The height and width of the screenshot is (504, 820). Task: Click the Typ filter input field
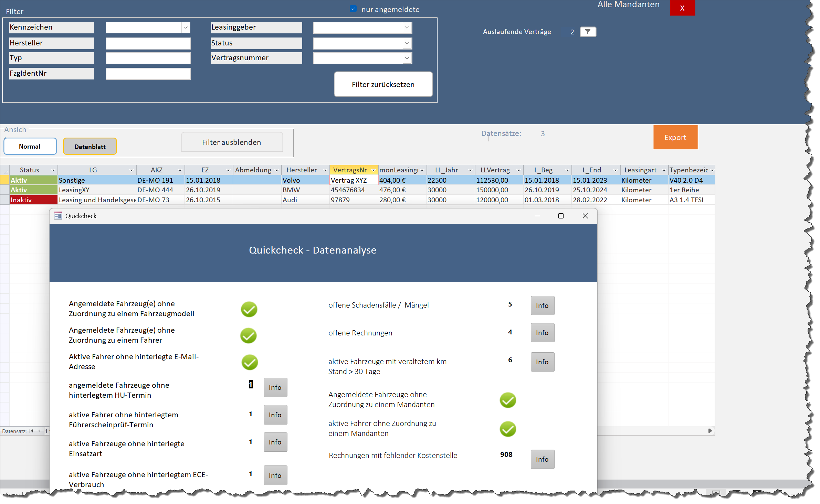[148, 58]
